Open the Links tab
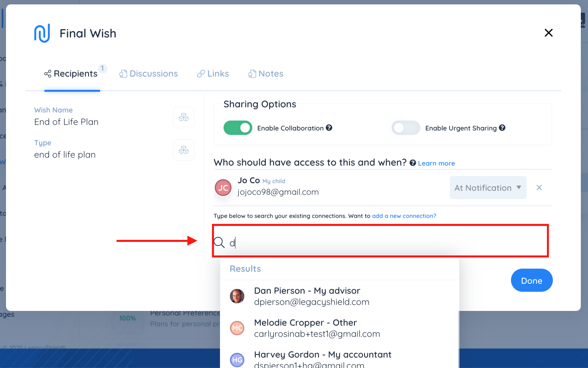 point(213,74)
